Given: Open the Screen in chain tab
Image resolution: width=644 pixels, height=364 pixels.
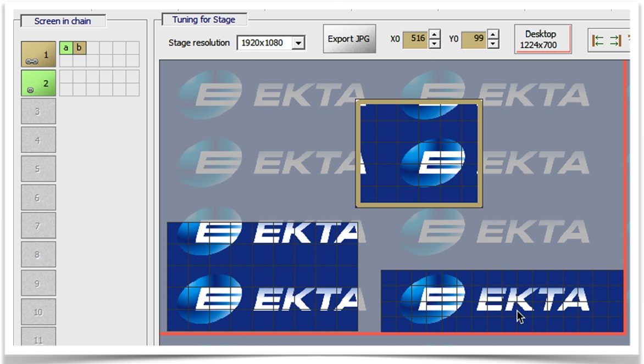Looking at the screenshot, I should coord(63,21).
